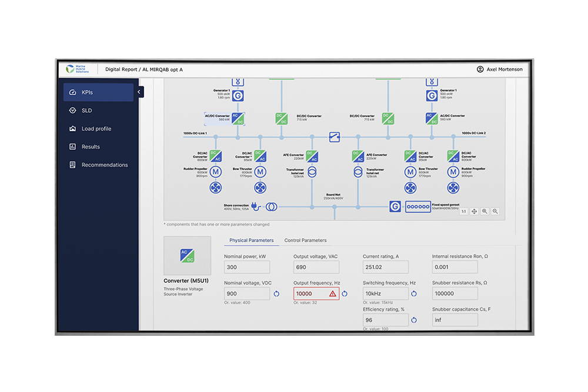Select DC/DC Converter icon near DC-Link 2
This screenshot has height=392, width=588.
point(388,119)
